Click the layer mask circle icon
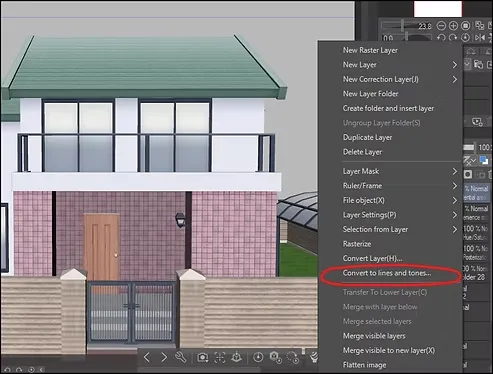This screenshot has height=374, width=493. click(x=468, y=174)
